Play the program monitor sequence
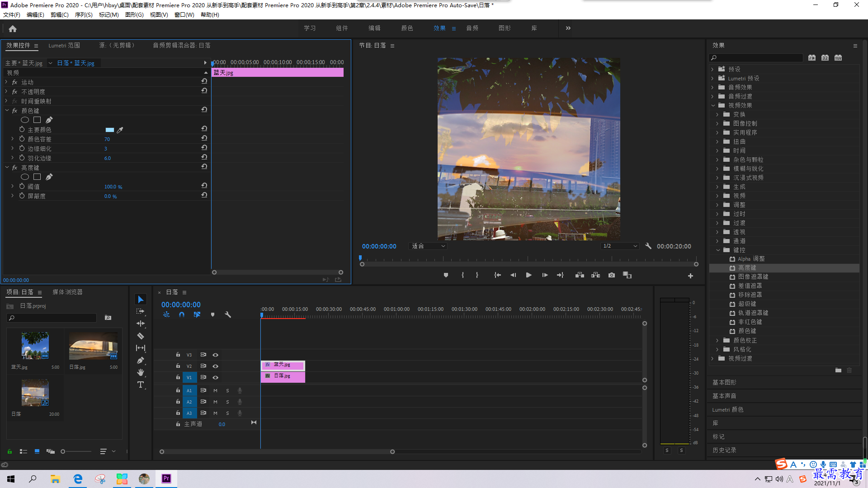Image resolution: width=868 pixels, height=488 pixels. pyautogui.click(x=528, y=275)
